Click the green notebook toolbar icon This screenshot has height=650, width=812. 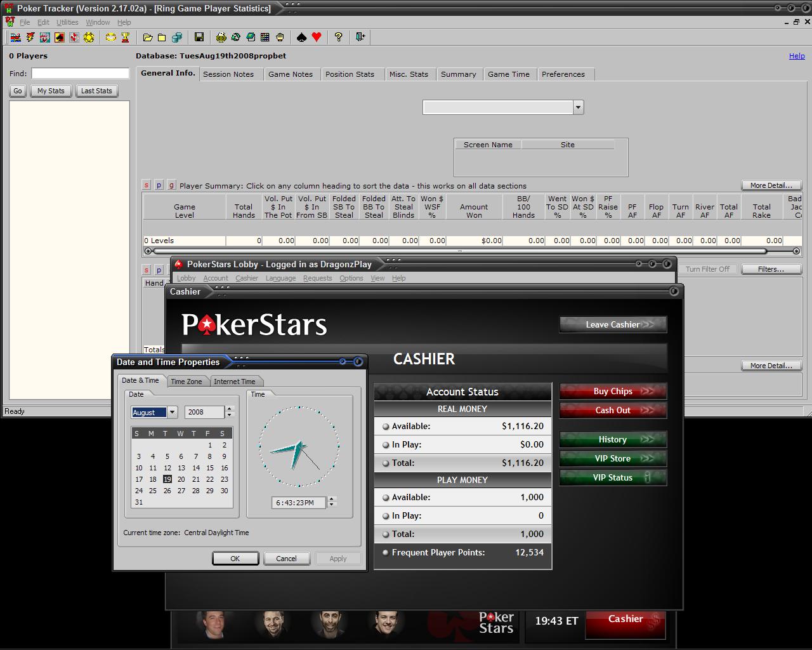(251, 37)
